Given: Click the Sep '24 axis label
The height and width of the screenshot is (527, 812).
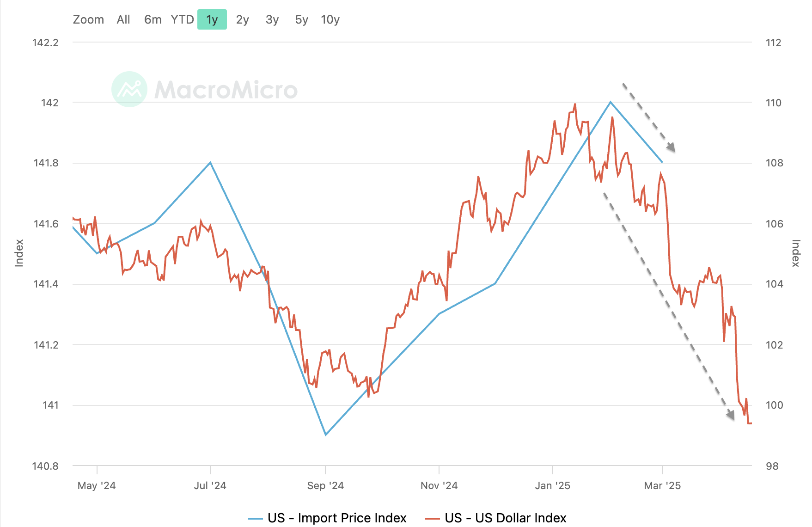Looking at the screenshot, I should pyautogui.click(x=325, y=485).
